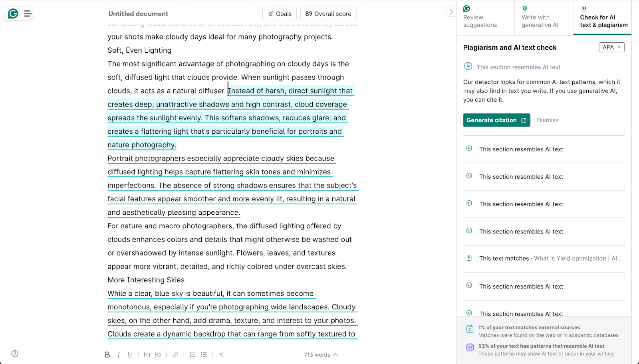Click the AI icon beside the gray expanded card heading
639x364 pixels.
468,66
